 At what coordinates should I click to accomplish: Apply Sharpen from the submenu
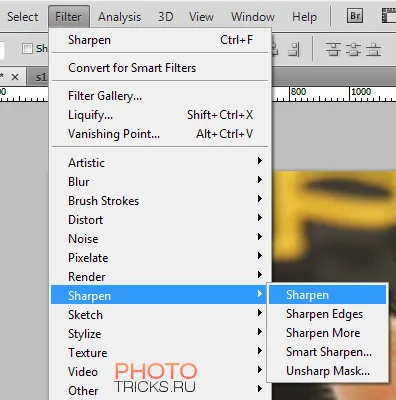327,295
